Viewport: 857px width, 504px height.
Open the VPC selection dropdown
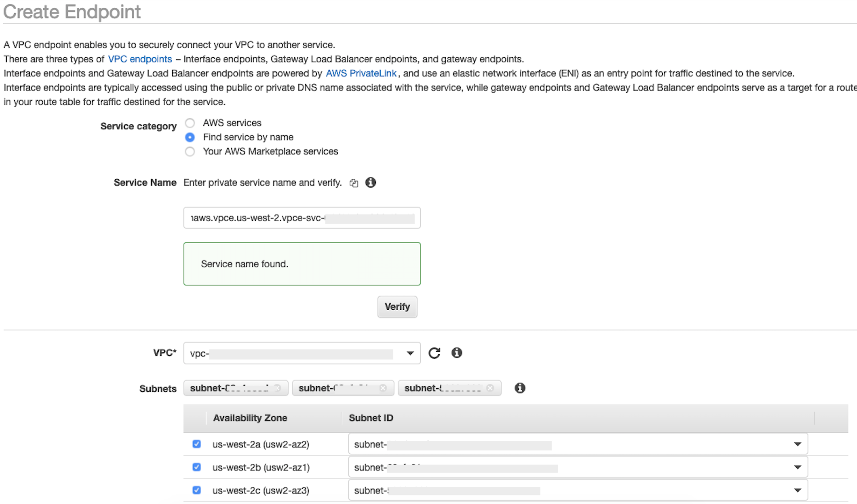click(x=409, y=353)
